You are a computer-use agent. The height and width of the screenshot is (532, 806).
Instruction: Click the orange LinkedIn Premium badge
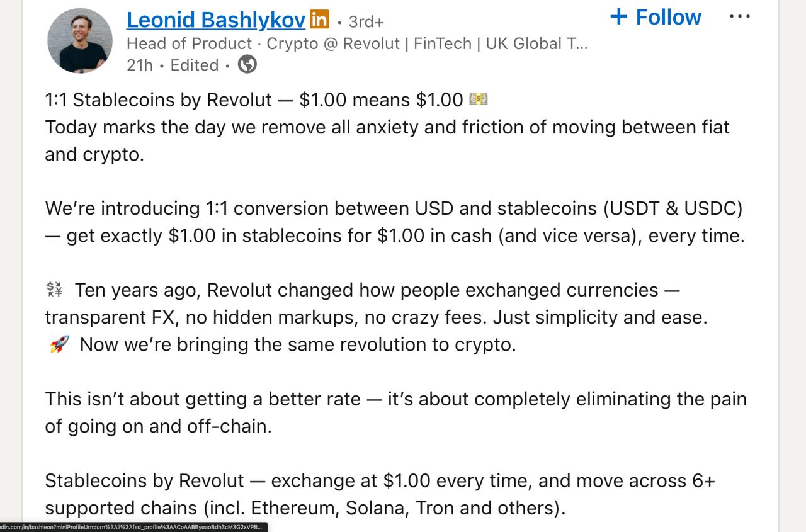319,20
